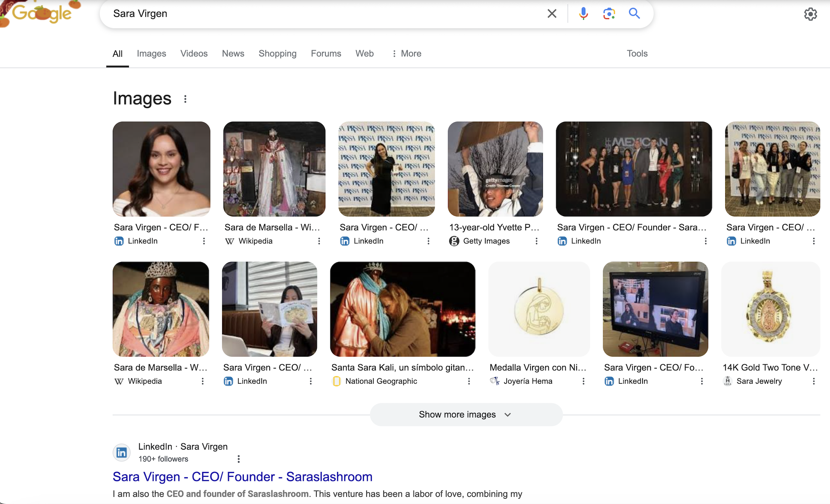Open Google Lens image search icon
The height and width of the screenshot is (504, 830).
coord(609,13)
